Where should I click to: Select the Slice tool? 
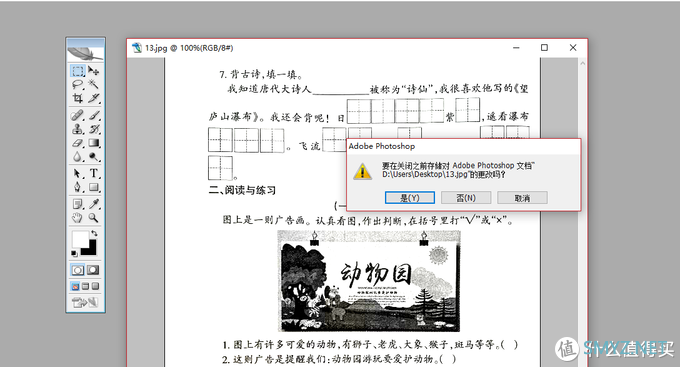94,98
